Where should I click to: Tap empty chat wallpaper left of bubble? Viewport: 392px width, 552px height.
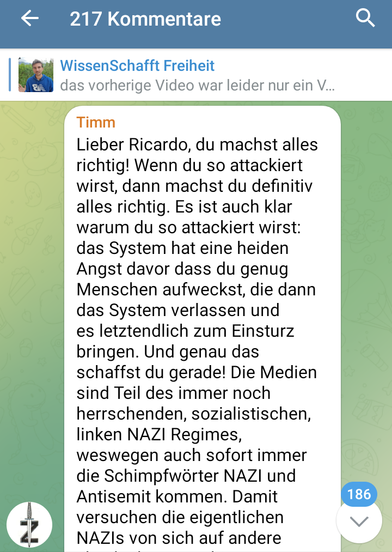(x=32, y=282)
